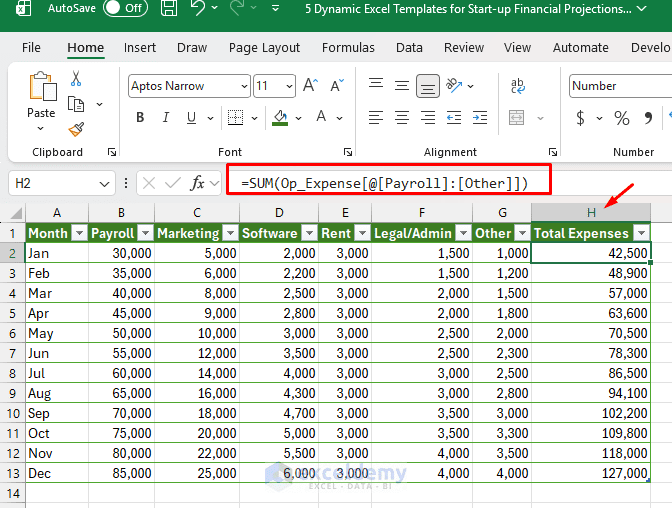Switch to the Formulas tab
The height and width of the screenshot is (508, 672).
pyautogui.click(x=348, y=48)
